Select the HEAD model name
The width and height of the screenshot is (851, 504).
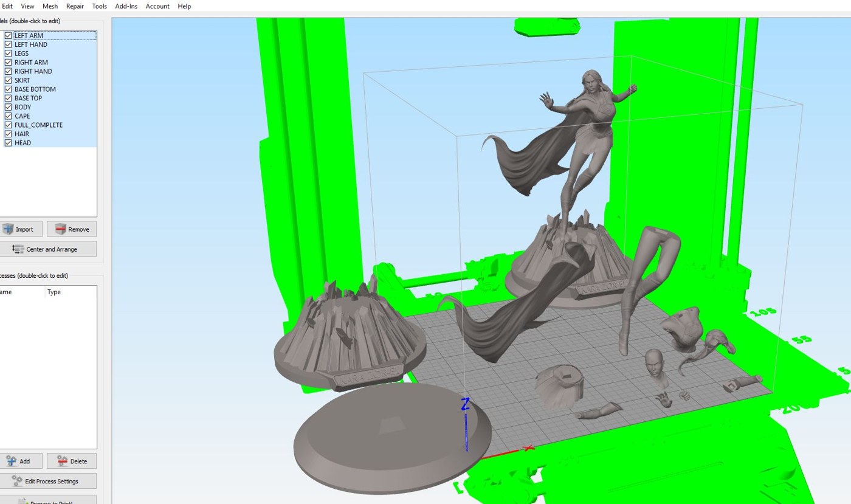22,143
